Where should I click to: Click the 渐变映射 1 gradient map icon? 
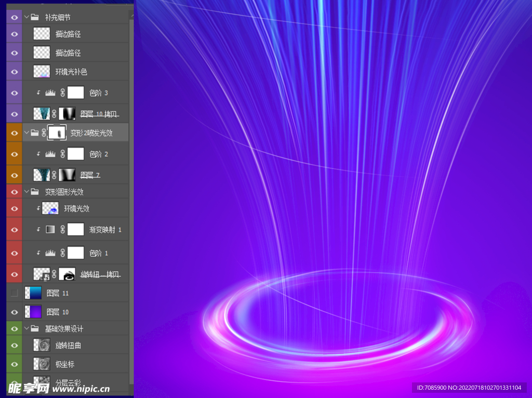tap(50, 229)
